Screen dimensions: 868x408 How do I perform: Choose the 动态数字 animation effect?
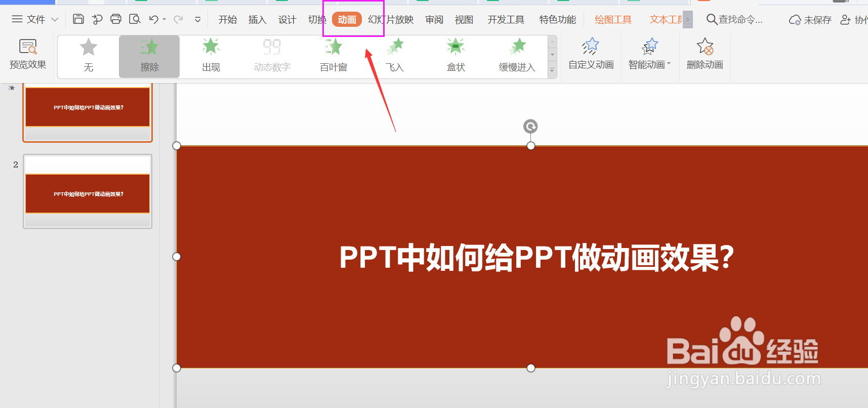pos(272,56)
